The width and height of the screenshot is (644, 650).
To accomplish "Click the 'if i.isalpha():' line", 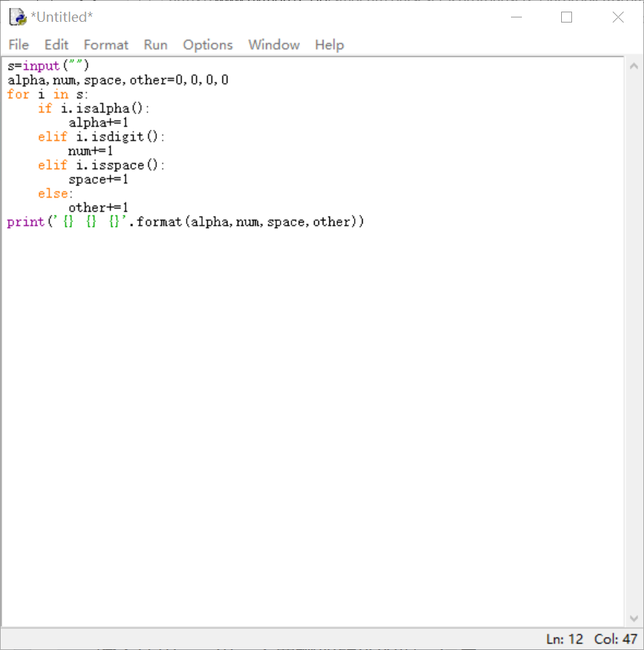I will pos(93,108).
